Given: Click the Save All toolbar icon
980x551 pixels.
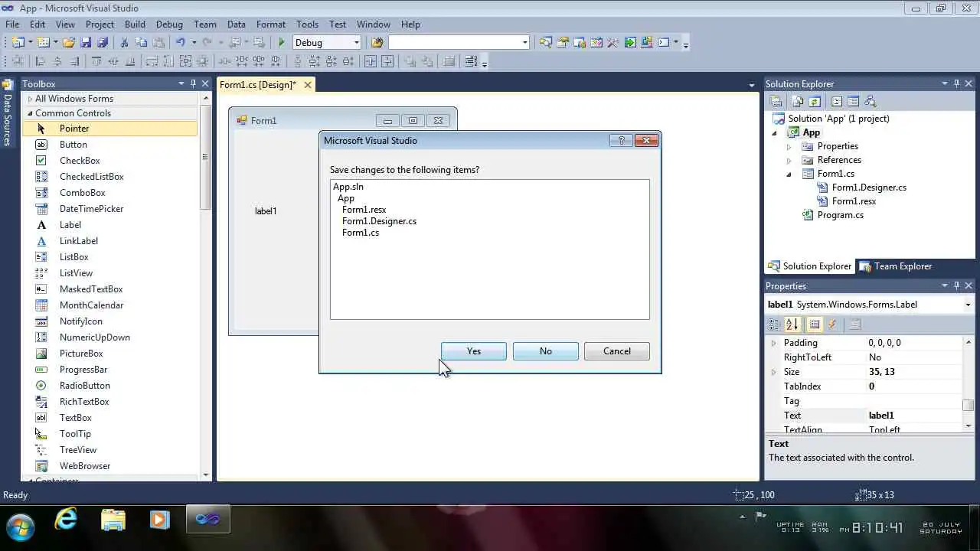Looking at the screenshot, I should click(103, 42).
